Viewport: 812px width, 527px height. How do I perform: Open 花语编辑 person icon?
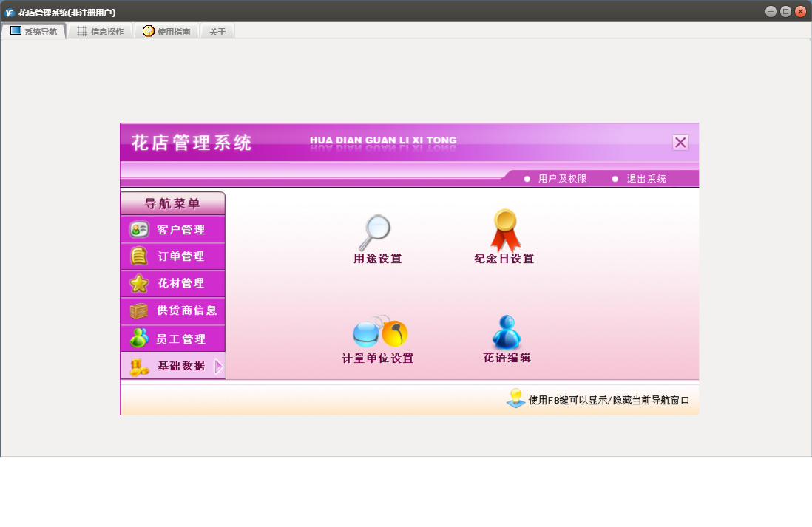[507, 332]
